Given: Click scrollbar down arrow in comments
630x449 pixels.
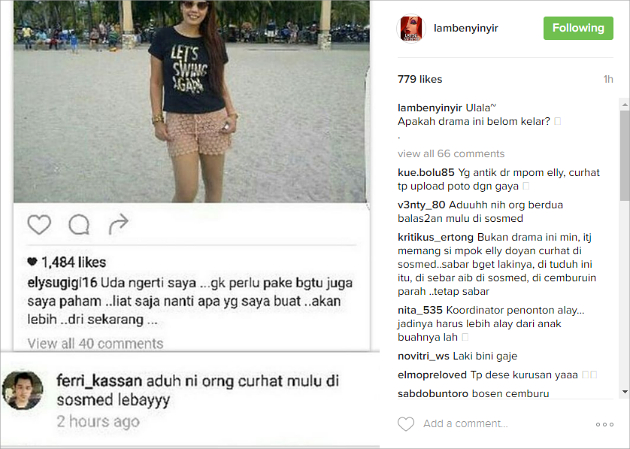Looking at the screenshot, I should 625,391.
